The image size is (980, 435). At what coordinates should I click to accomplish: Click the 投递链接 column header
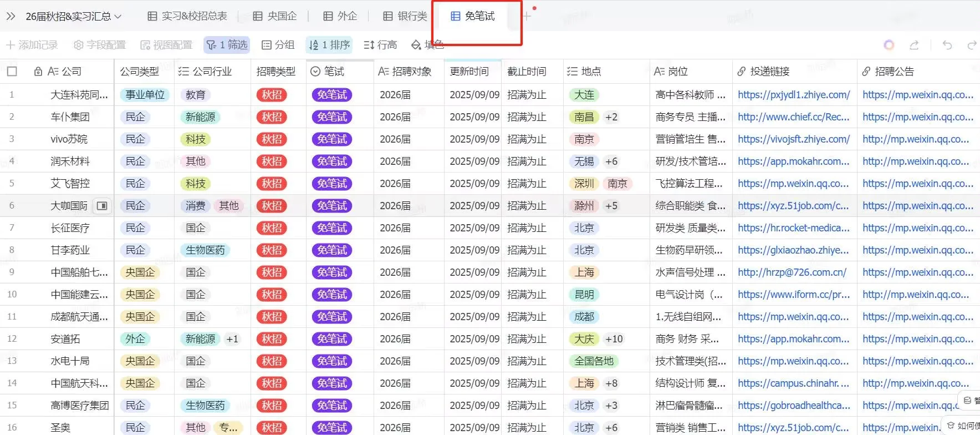coord(795,72)
